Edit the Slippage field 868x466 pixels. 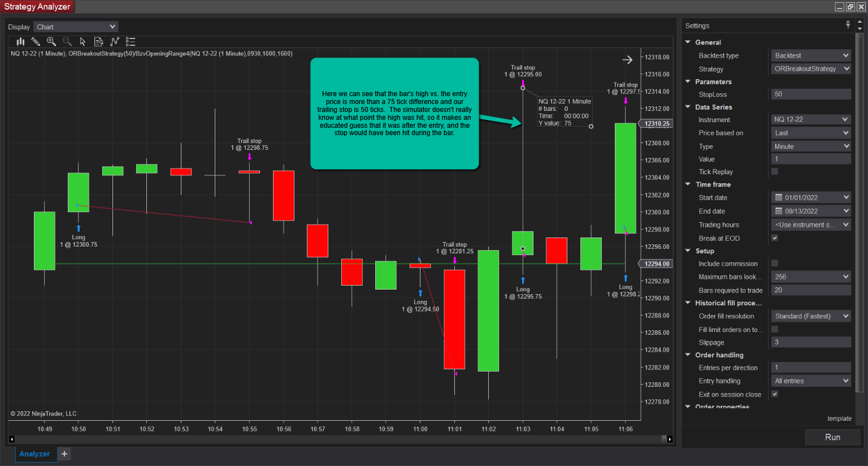(811, 342)
